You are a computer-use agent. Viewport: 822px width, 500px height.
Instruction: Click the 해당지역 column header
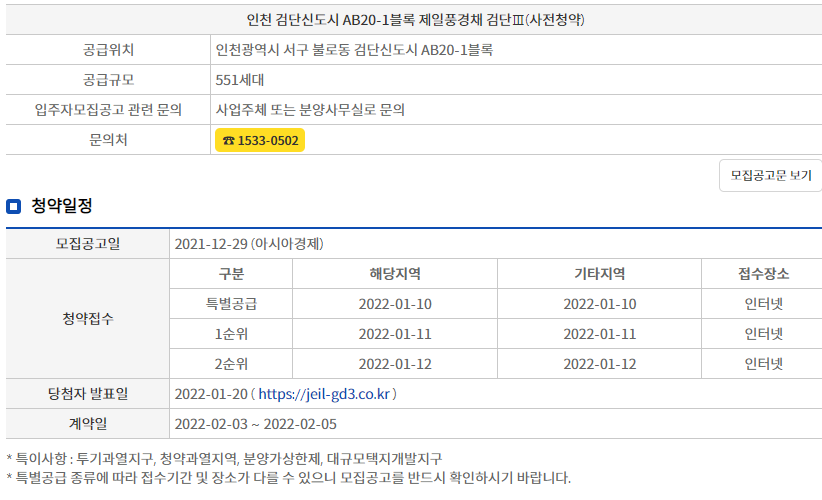(x=395, y=274)
